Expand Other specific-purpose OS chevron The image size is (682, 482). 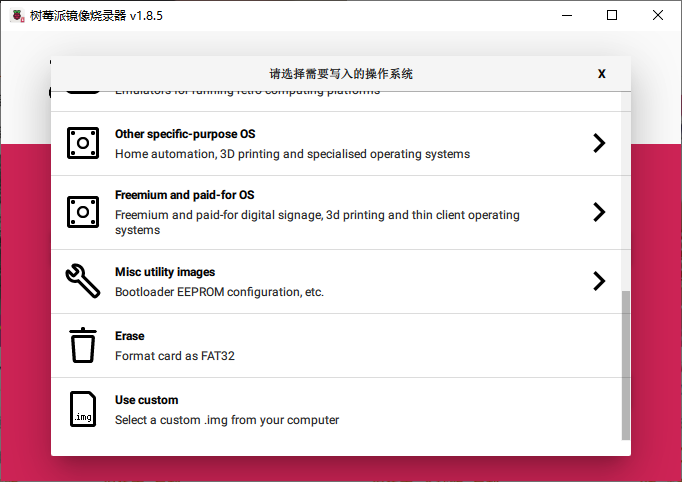pos(599,143)
